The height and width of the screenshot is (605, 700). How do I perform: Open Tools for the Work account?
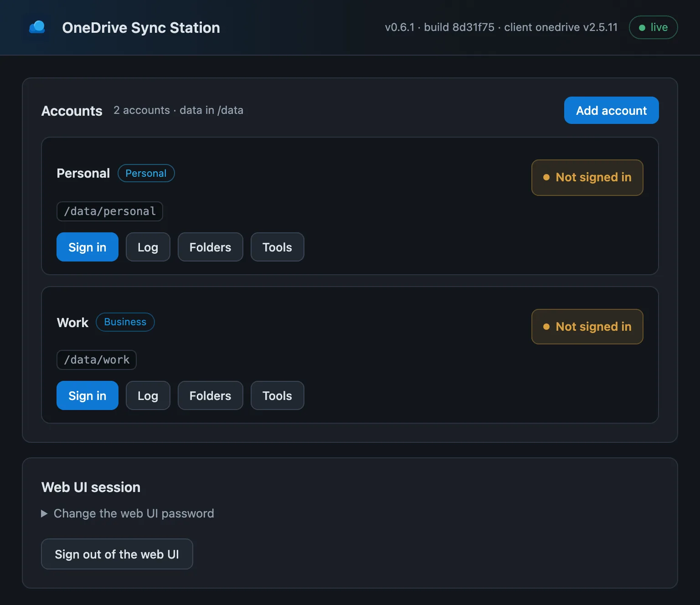point(278,395)
